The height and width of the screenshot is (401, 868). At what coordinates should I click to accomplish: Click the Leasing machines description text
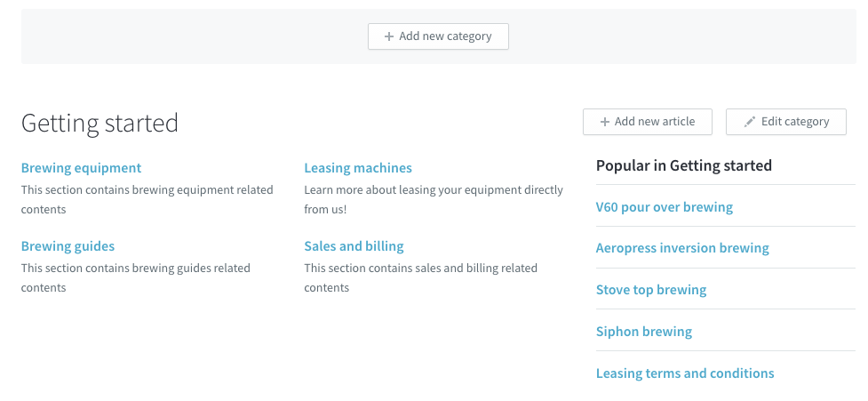tap(434, 199)
